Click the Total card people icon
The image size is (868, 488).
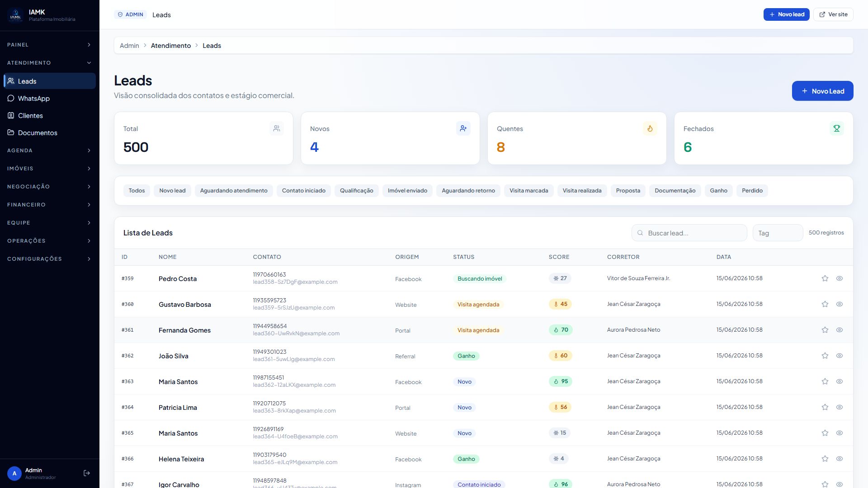(277, 128)
